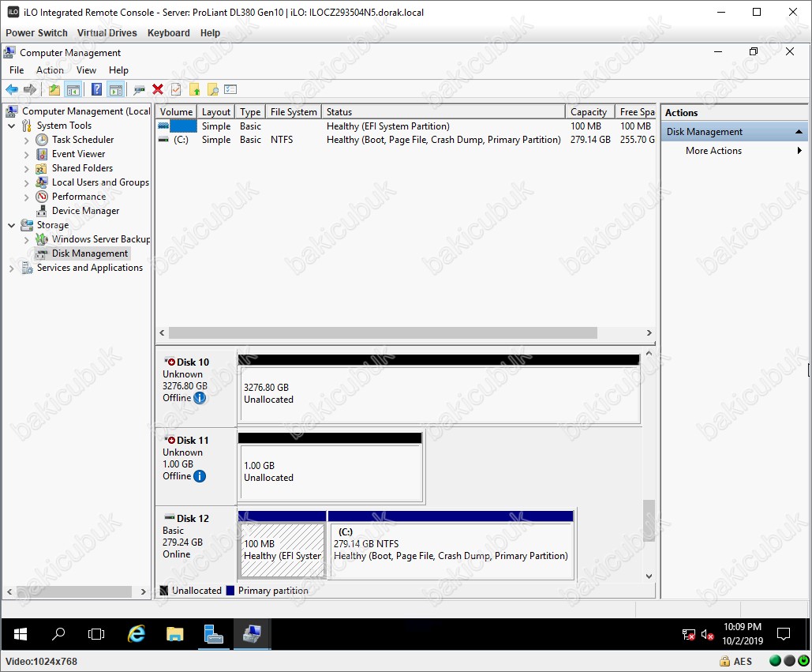The height and width of the screenshot is (672, 812).
Task: Select Disk Management in the tree
Action: point(90,253)
